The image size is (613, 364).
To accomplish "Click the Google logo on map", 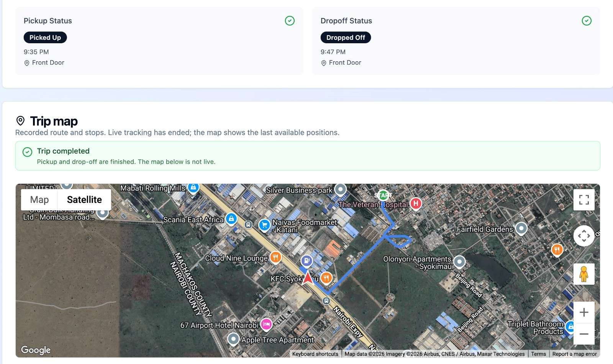I will click(36, 350).
